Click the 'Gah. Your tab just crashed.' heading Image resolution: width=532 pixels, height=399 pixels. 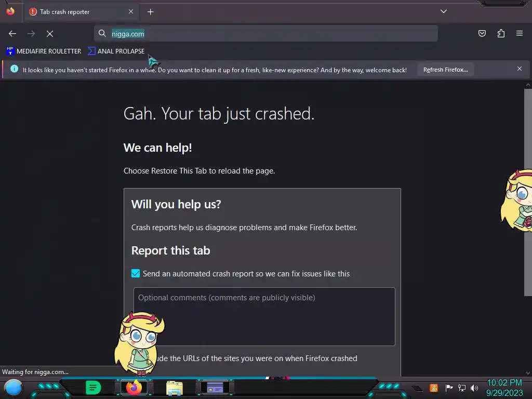(219, 114)
